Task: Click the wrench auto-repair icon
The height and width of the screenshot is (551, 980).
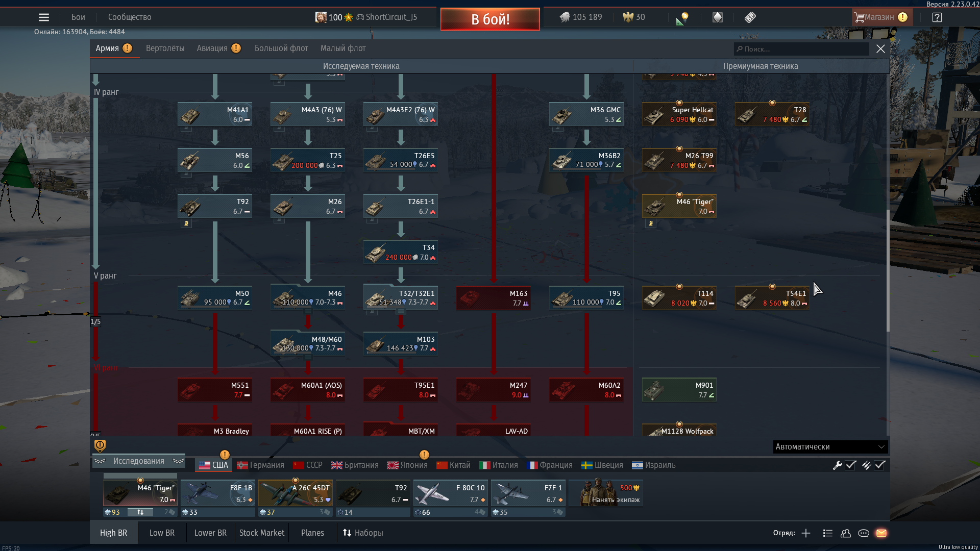Action: 837,465
